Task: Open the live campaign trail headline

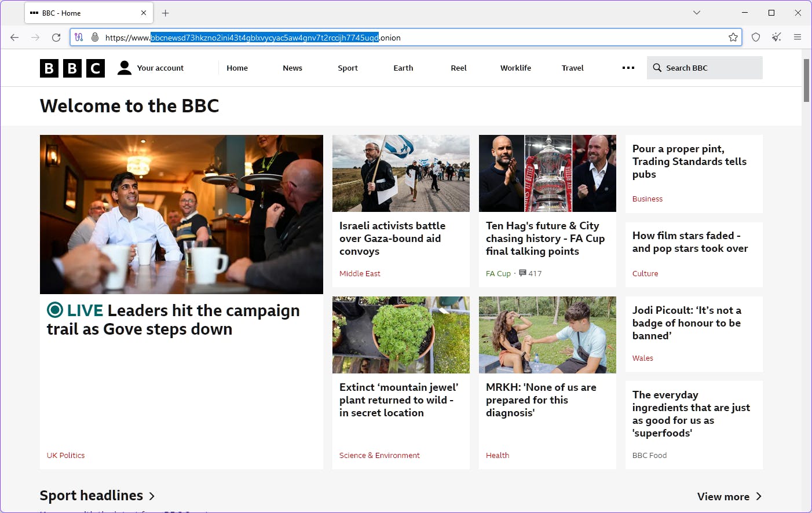Action: 173,320
